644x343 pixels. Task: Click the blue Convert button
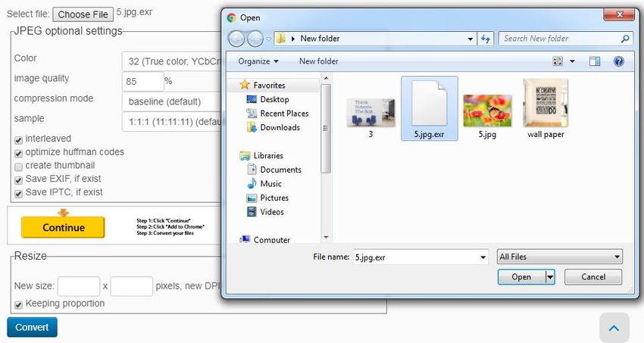[x=32, y=327]
